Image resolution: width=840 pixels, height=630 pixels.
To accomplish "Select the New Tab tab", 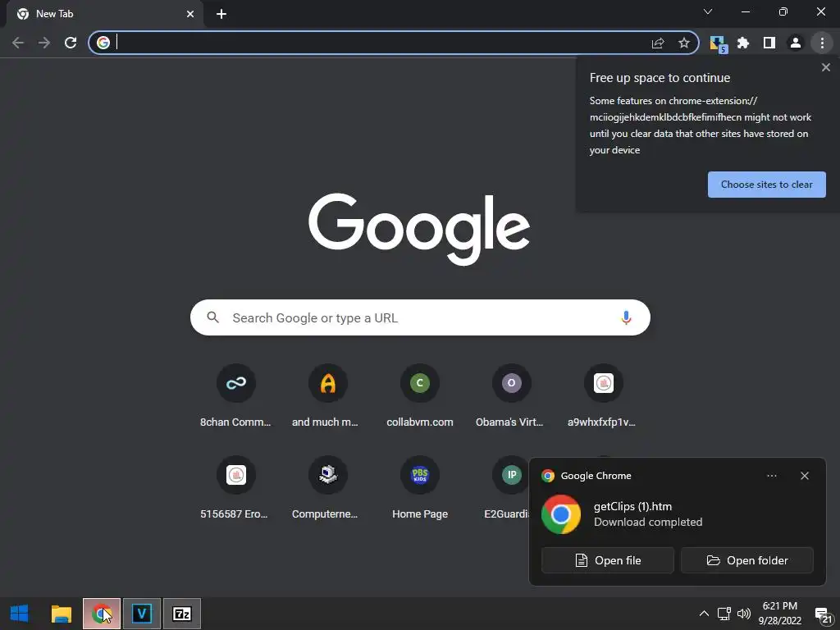I will (x=106, y=14).
